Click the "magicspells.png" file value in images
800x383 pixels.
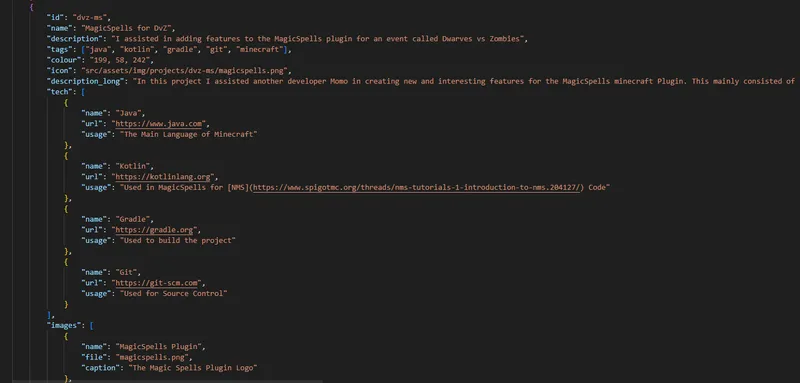[152, 358]
